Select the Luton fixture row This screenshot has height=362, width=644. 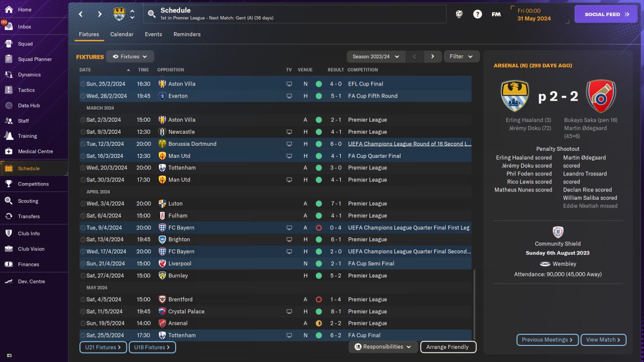tap(275, 204)
